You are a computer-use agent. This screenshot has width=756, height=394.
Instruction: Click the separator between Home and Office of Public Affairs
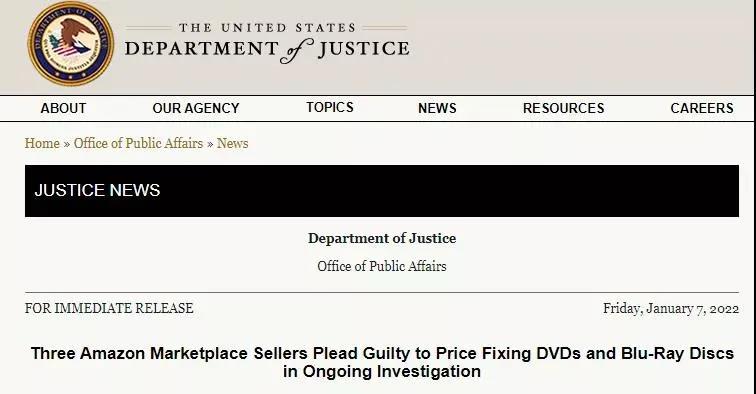pyautogui.click(x=67, y=144)
